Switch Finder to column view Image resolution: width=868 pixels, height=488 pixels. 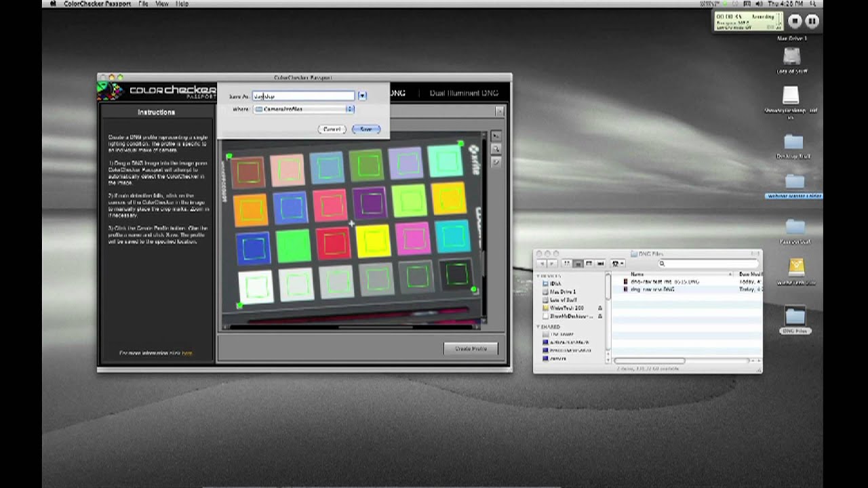click(589, 264)
